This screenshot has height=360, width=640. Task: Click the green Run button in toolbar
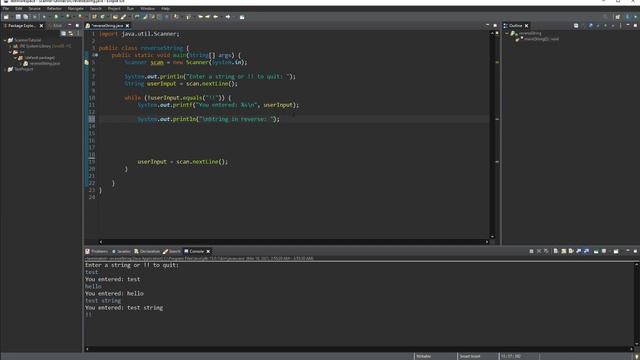(56, 17)
